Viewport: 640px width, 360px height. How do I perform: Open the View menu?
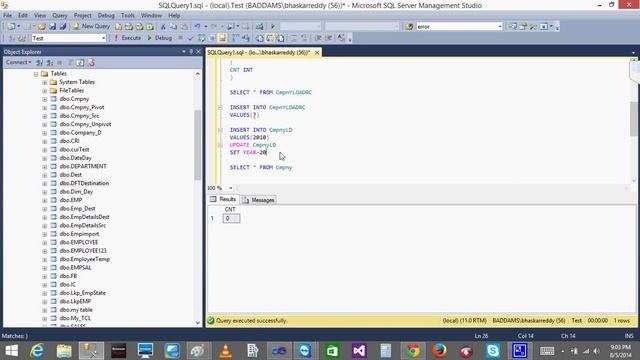click(x=40, y=15)
